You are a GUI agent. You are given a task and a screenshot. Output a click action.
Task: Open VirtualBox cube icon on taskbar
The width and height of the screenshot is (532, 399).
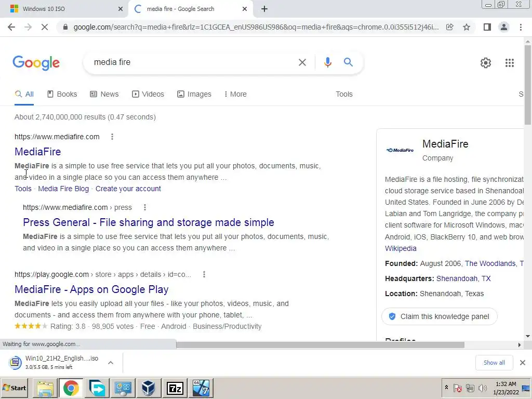click(148, 388)
